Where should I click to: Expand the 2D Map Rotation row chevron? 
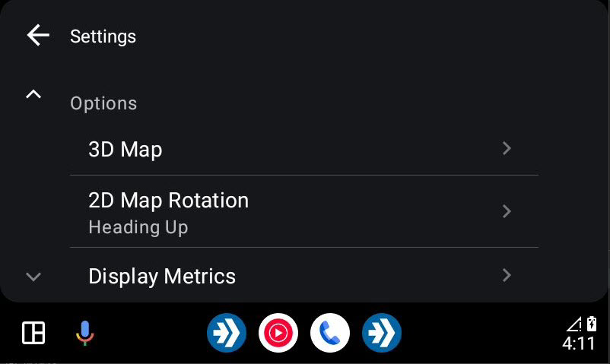coord(506,211)
